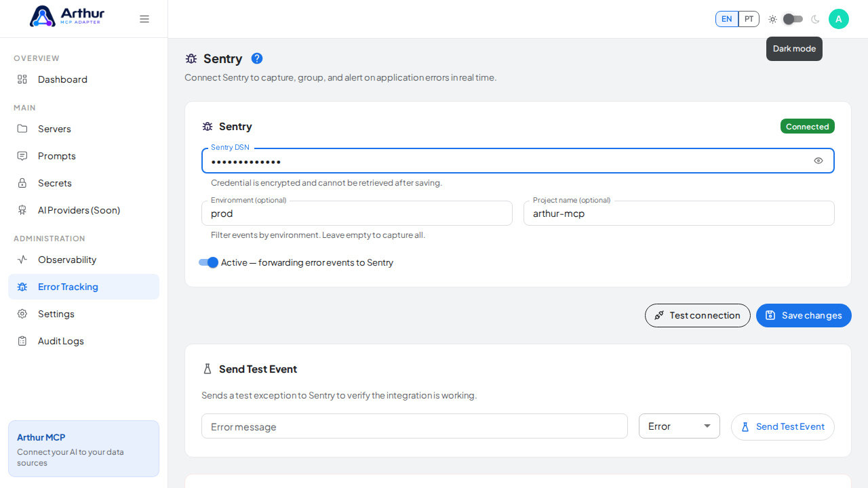Click the "Connect Sentry to capture" subtitle

click(340, 77)
